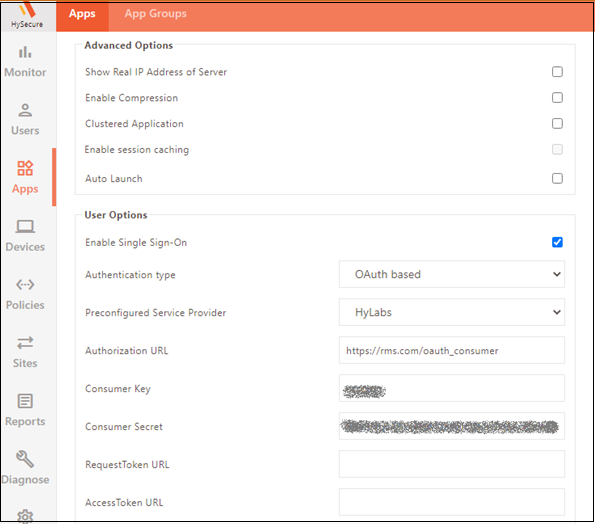Click the HySecure logo
Viewport: 595px width, 524px height.
(27, 16)
